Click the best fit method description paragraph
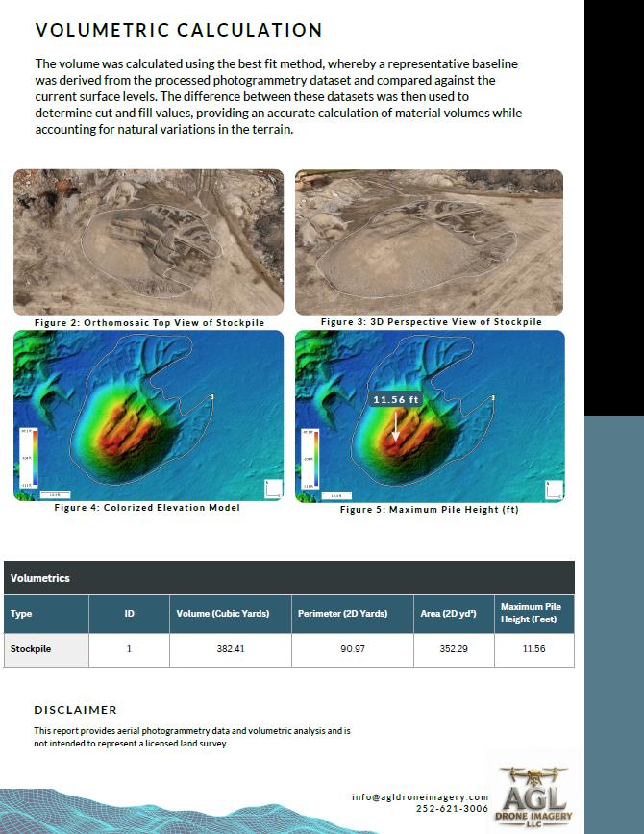The height and width of the screenshot is (834, 644). pyautogui.click(x=279, y=96)
